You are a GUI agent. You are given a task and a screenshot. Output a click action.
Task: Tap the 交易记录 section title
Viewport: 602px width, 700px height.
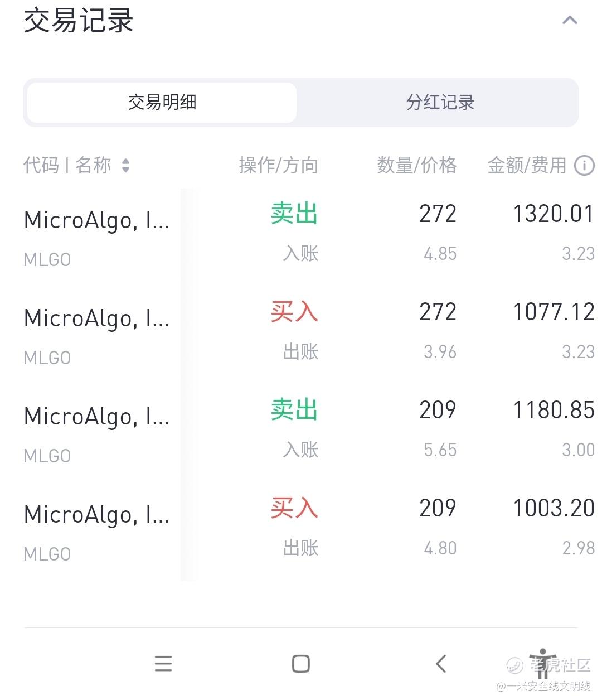pyautogui.click(x=79, y=21)
